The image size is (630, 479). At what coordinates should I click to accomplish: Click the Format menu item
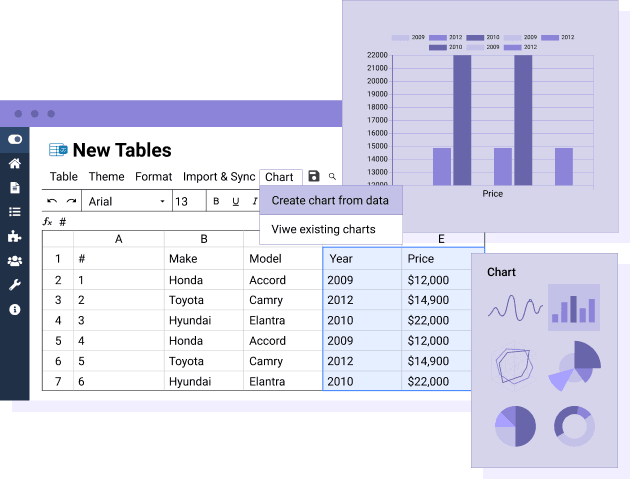(153, 177)
